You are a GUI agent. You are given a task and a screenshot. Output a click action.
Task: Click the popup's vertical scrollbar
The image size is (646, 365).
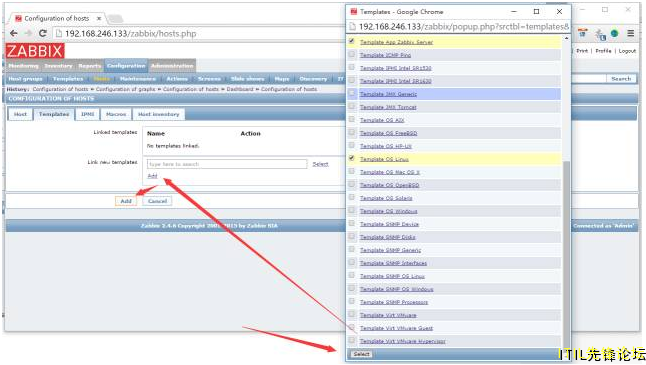tap(566, 253)
